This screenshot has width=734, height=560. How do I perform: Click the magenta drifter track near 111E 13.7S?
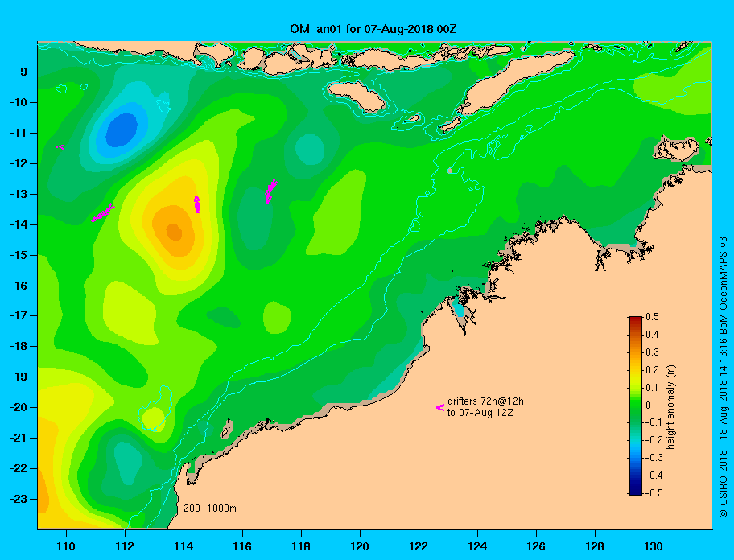point(103,213)
